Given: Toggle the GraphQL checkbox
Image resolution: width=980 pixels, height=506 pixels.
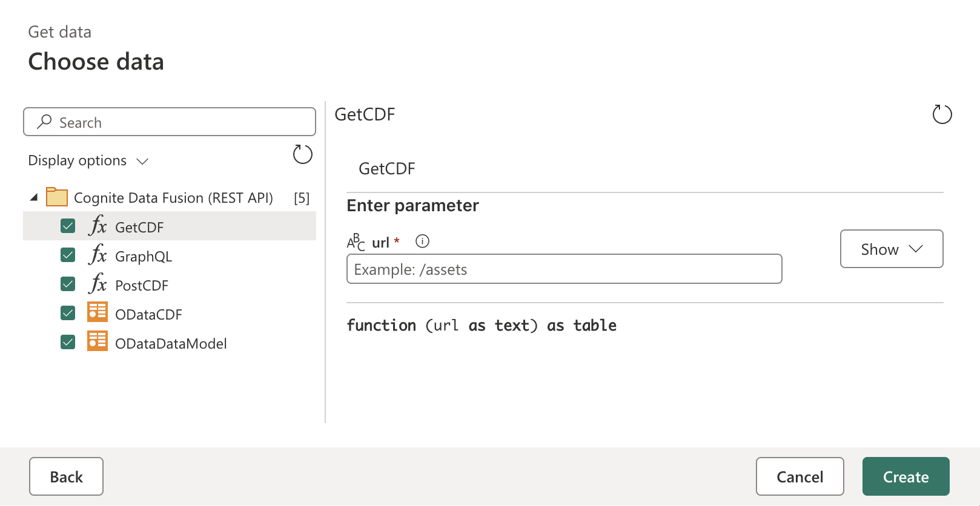Looking at the screenshot, I should tap(67, 254).
